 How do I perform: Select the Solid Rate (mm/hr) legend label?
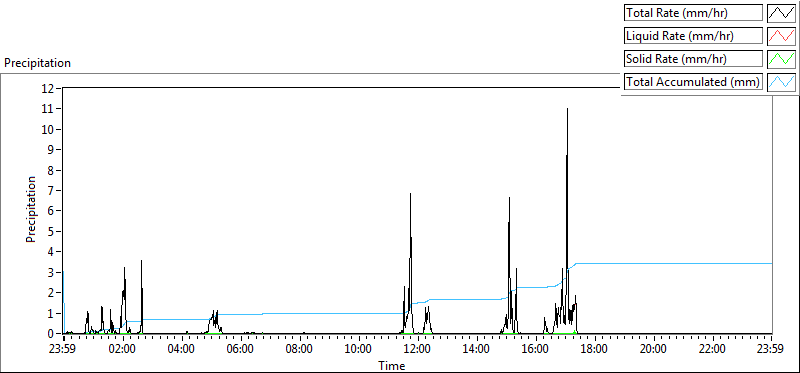pos(693,59)
